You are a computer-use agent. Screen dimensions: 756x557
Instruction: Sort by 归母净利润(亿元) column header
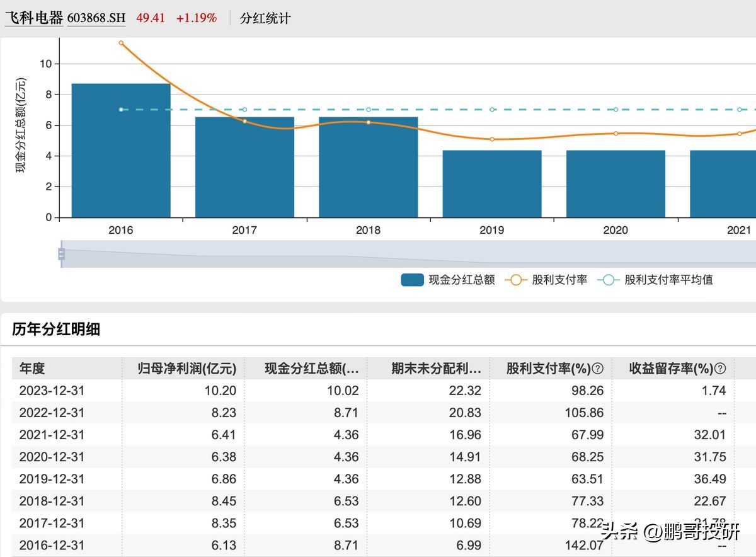[x=186, y=369]
